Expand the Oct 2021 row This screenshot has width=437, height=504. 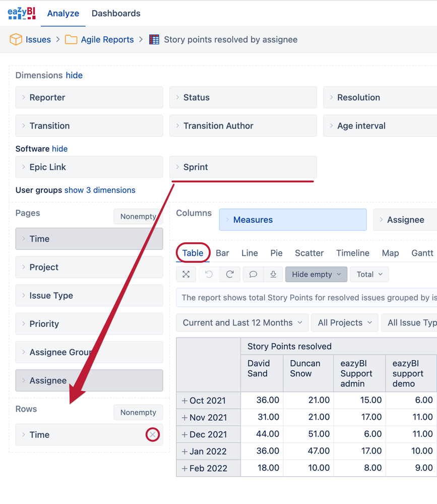(x=184, y=401)
